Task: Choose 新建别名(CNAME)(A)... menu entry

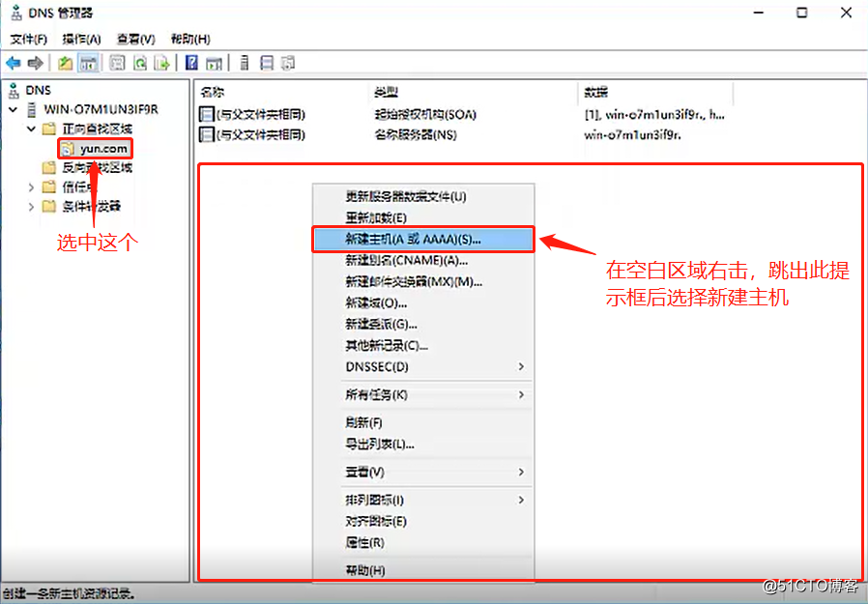Action: [x=423, y=260]
